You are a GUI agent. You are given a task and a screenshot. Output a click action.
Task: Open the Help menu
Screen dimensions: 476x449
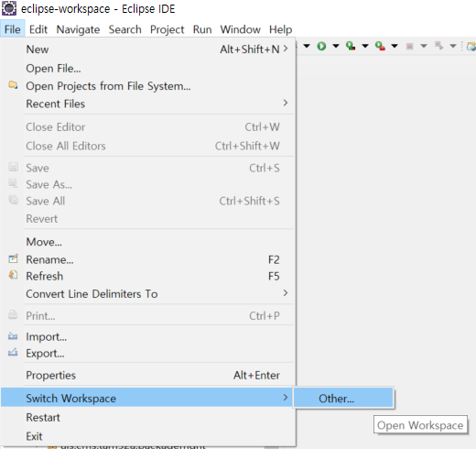[x=280, y=29]
